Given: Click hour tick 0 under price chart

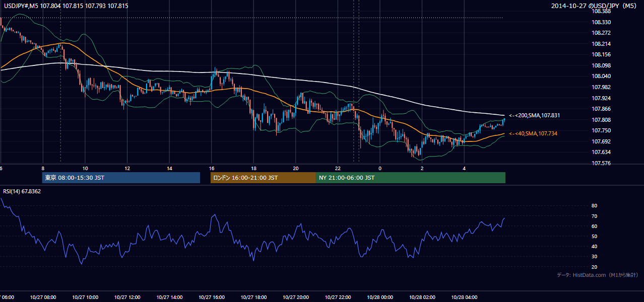Looking at the screenshot, I should [x=380, y=169].
